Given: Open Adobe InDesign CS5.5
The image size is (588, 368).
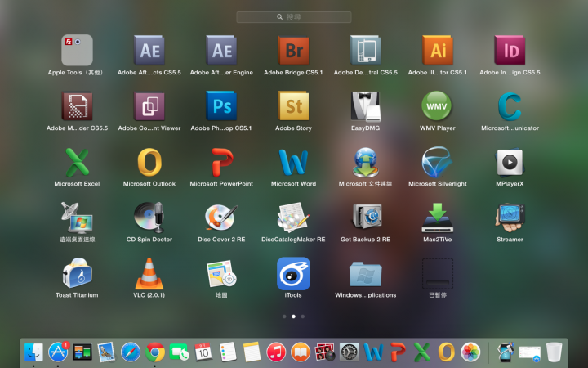Looking at the screenshot, I should (x=510, y=51).
